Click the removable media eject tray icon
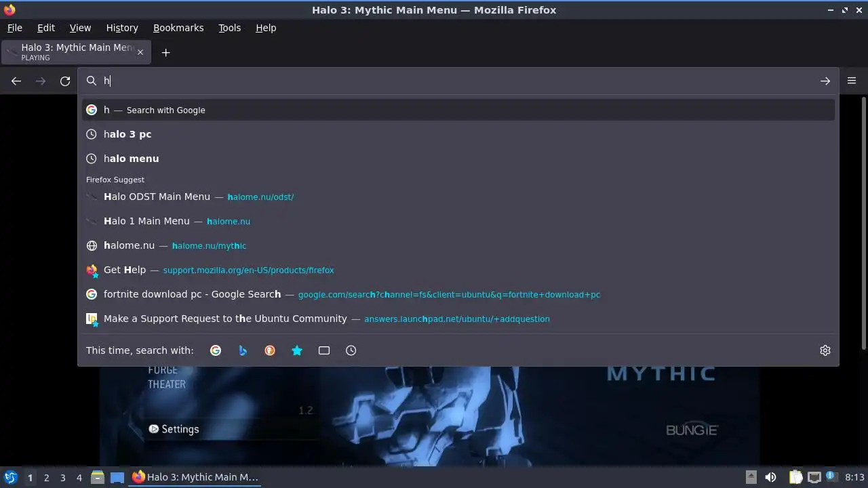 (x=751, y=477)
